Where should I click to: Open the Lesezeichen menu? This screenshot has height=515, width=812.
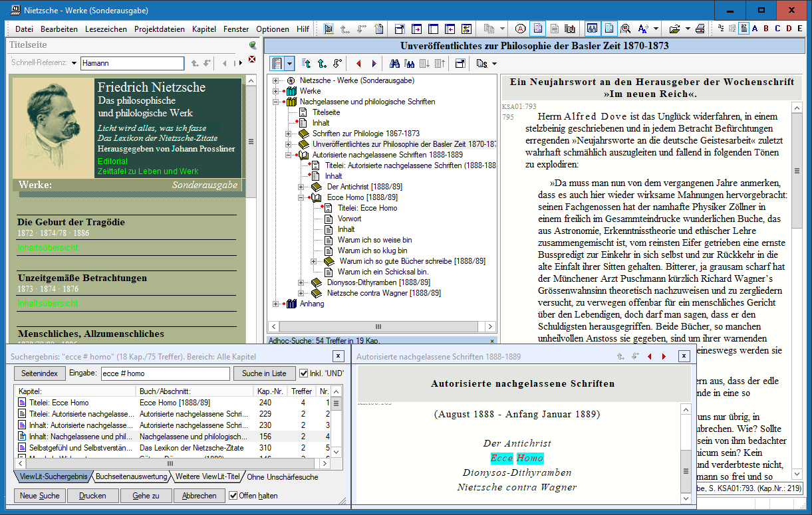point(106,29)
